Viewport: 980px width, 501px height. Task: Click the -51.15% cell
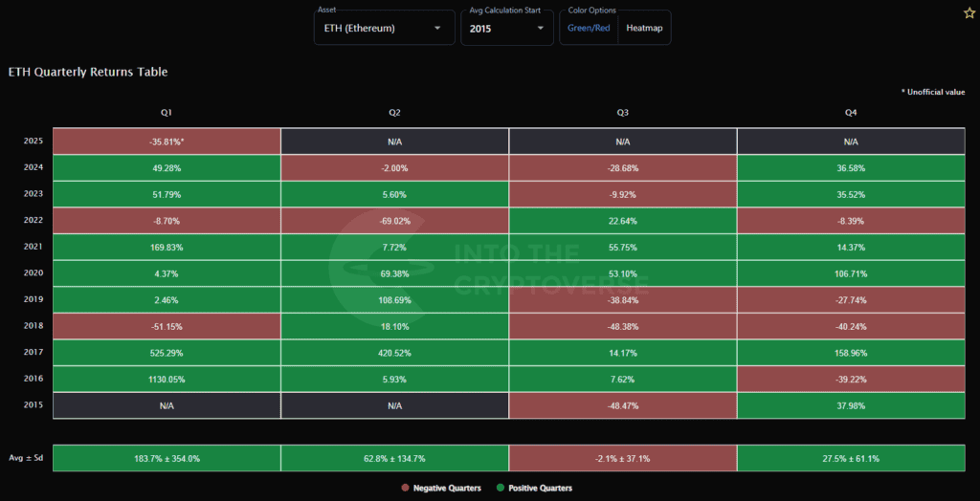tap(167, 327)
